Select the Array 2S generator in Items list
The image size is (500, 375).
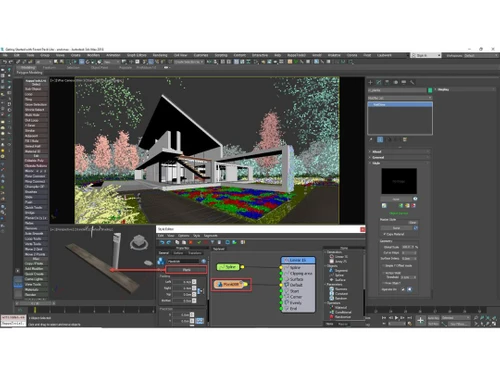click(338, 261)
